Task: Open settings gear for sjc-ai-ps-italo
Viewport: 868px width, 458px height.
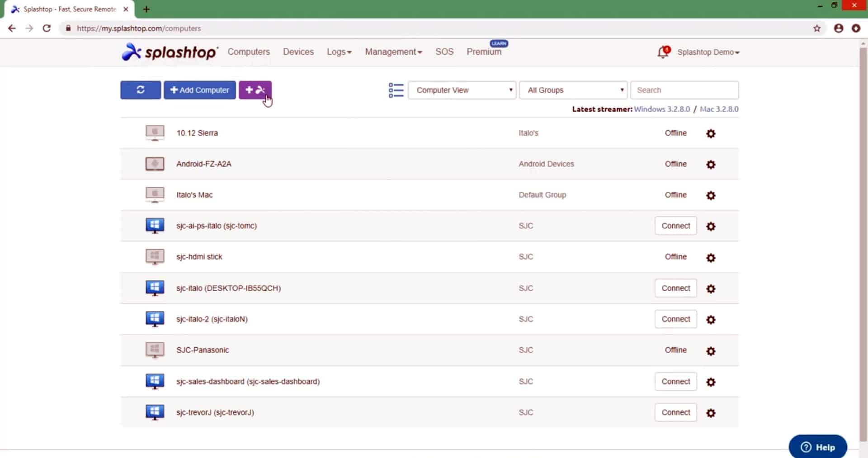Action: click(x=711, y=226)
